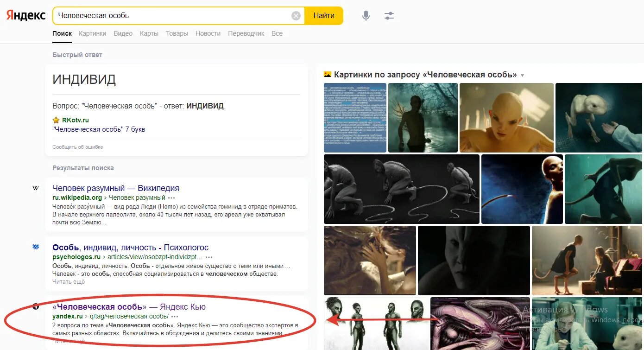Open options for Wikipedia result
The width and height of the screenshot is (644, 350).
pyautogui.click(x=171, y=197)
